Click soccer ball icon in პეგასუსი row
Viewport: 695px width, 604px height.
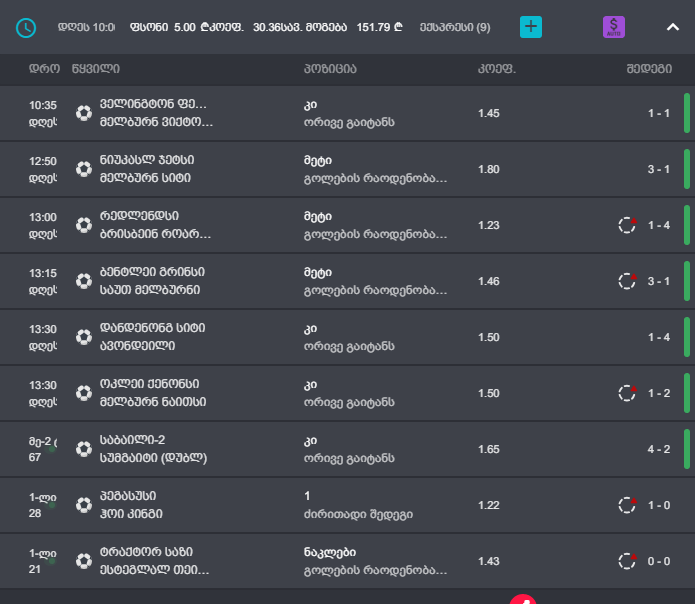84,505
